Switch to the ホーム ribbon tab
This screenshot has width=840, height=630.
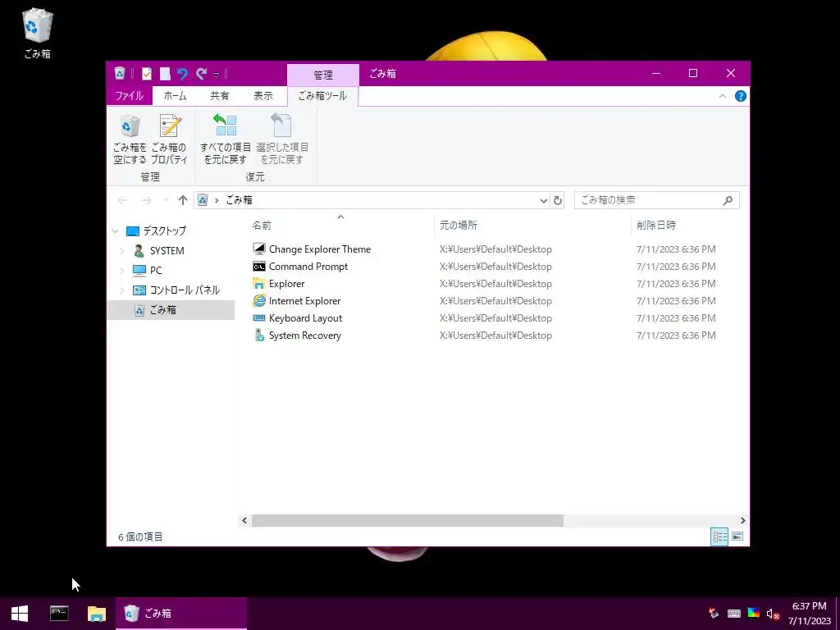(x=176, y=96)
